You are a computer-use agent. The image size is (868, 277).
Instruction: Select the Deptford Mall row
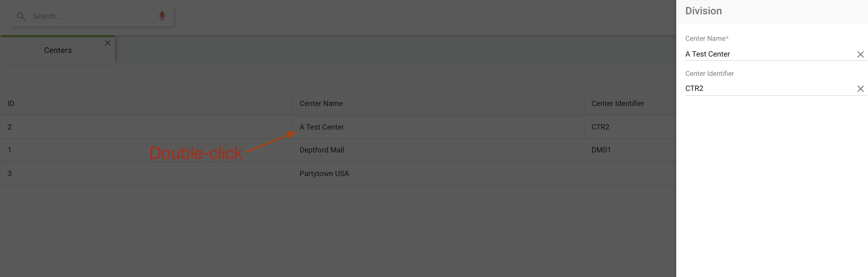(322, 150)
